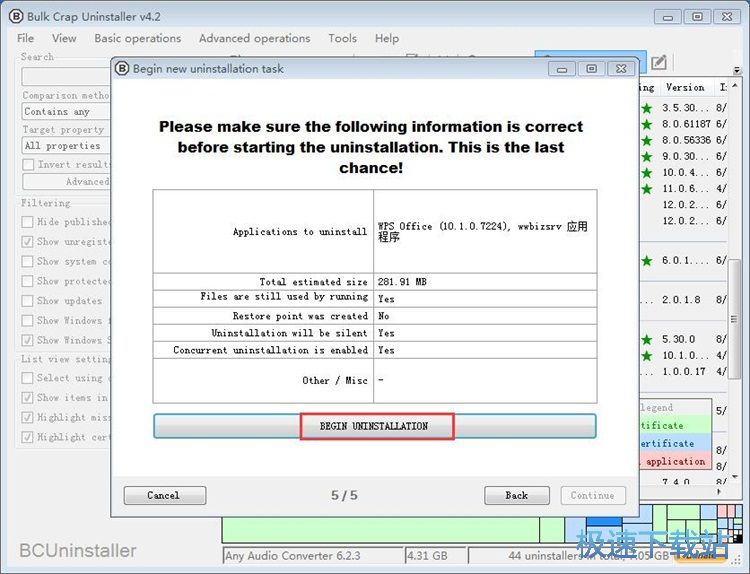
Task: Go Back to the previous step
Action: pyautogui.click(x=517, y=496)
